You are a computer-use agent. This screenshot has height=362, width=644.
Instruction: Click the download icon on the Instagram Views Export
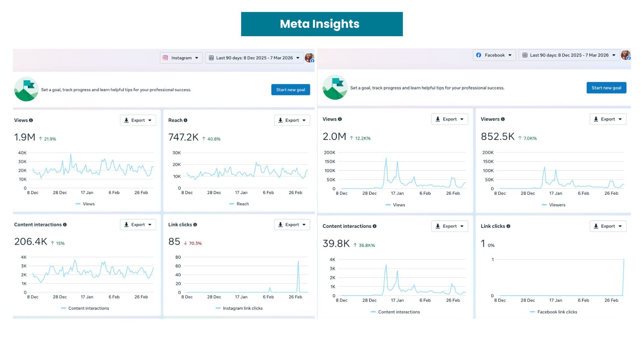pyautogui.click(x=126, y=120)
